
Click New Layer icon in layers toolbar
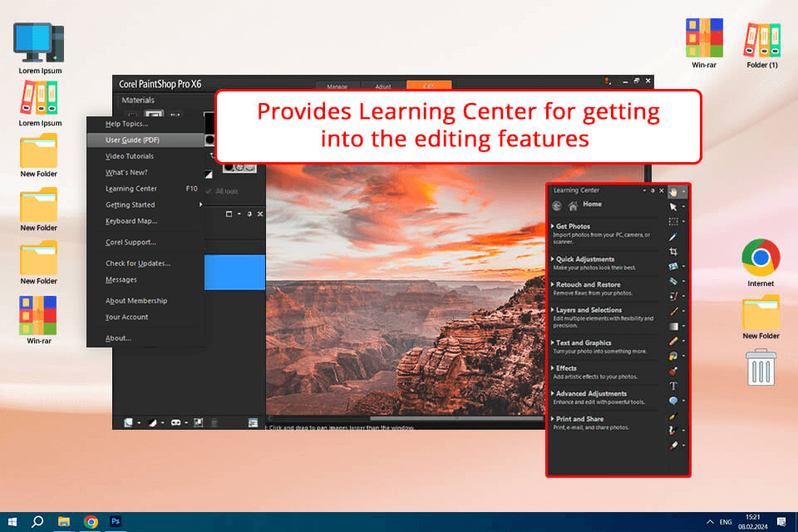[128, 422]
